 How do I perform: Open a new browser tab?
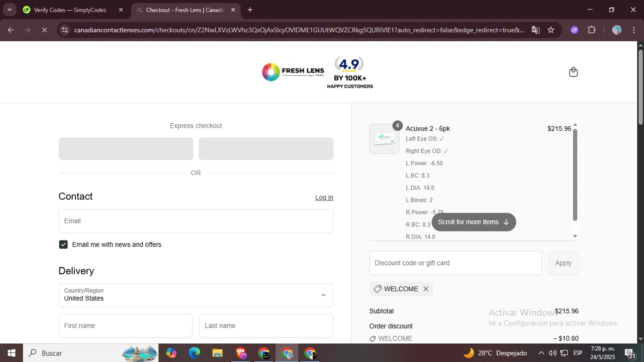(x=250, y=10)
